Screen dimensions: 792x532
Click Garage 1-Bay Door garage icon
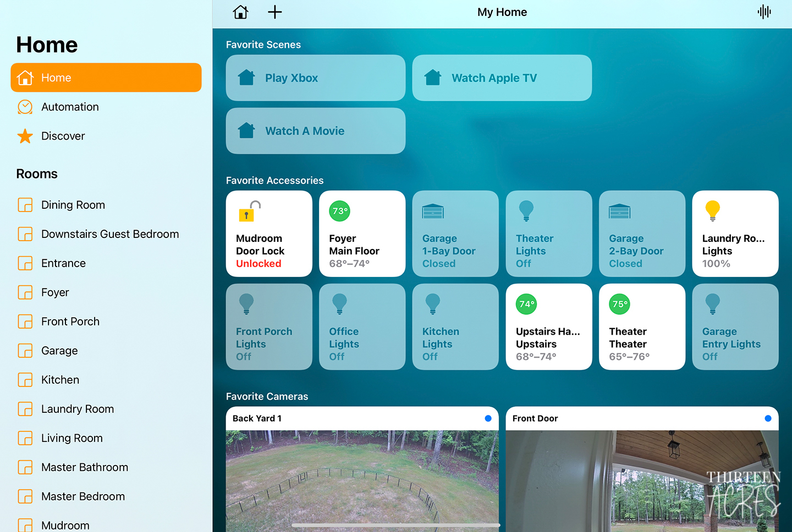tap(433, 212)
